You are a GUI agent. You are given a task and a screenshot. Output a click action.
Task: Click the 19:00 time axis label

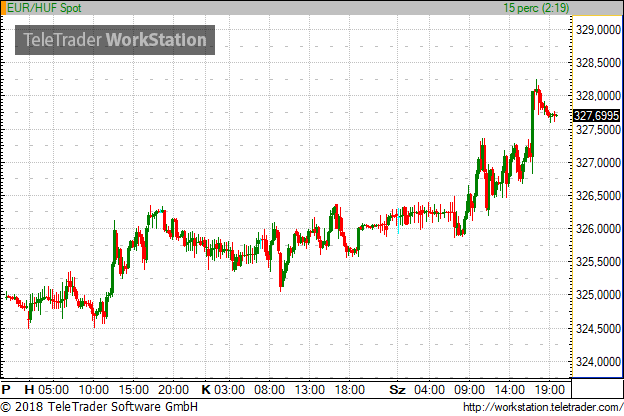550,389
